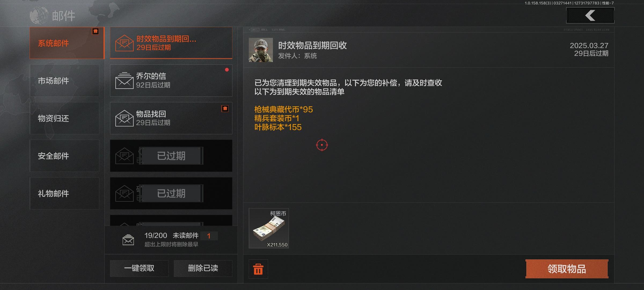The width and height of the screenshot is (644, 290).
Task: Click the back arrow icon
Action: (x=590, y=16)
